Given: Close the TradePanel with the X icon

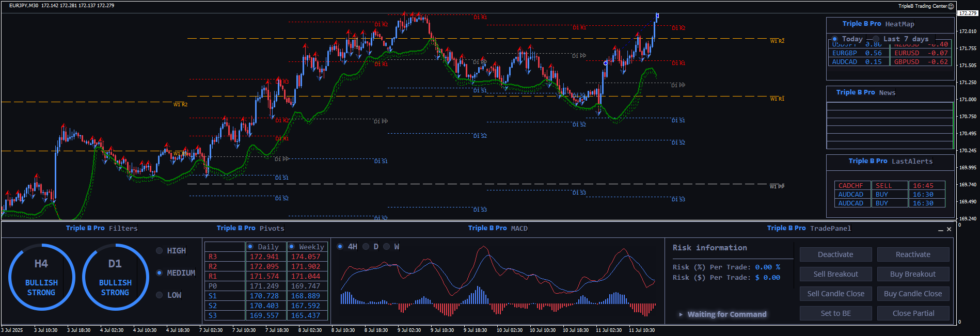Looking at the screenshot, I should pyautogui.click(x=949, y=229).
